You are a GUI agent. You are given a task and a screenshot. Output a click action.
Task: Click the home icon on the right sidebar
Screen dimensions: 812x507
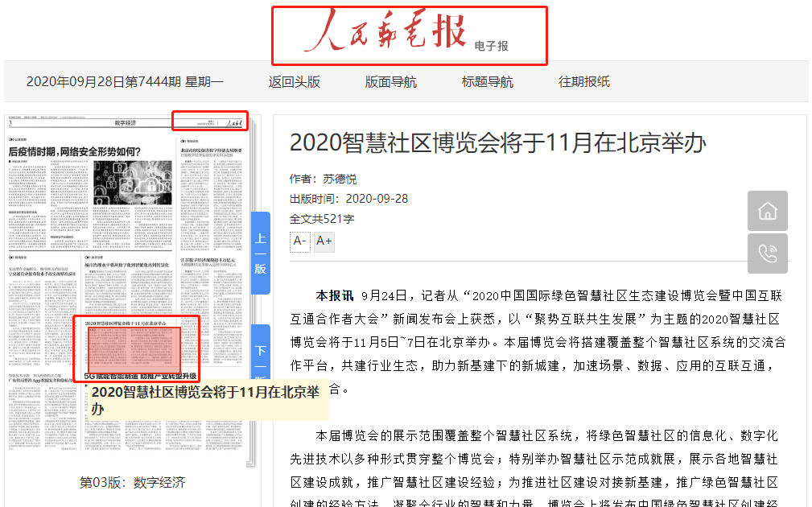click(x=767, y=212)
